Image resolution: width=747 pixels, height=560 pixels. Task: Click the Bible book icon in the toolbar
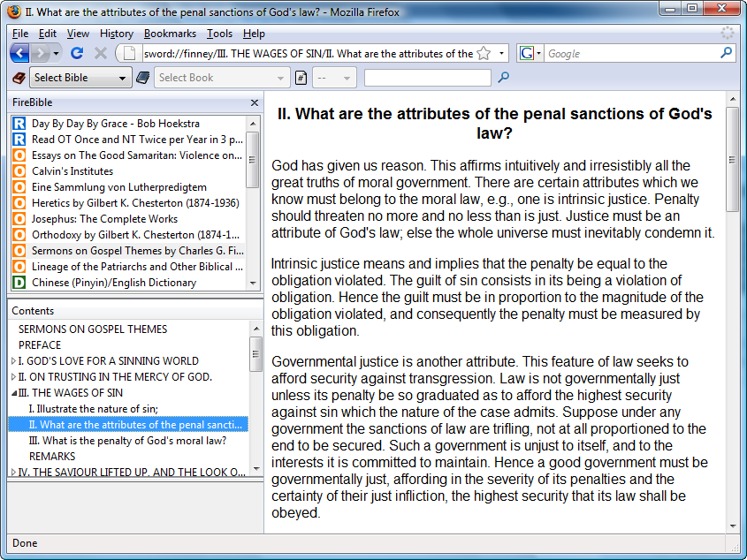(143, 78)
